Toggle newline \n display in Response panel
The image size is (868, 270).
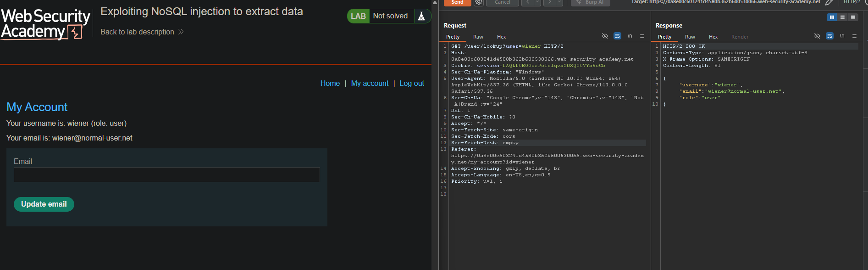coord(842,36)
